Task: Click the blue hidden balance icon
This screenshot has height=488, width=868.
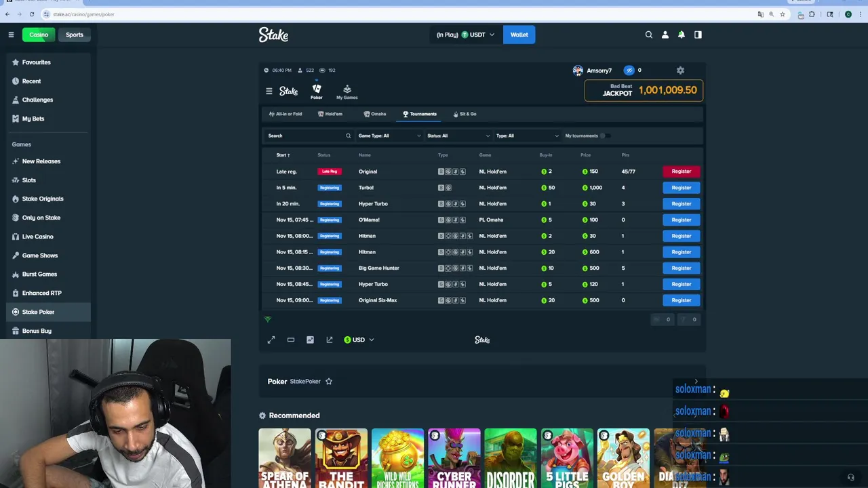Action: pyautogui.click(x=629, y=70)
